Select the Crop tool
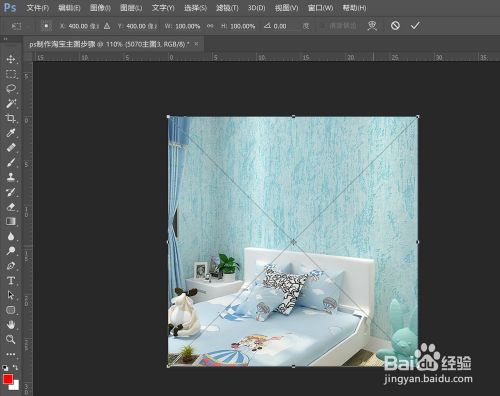500x396 pixels. [x=11, y=118]
